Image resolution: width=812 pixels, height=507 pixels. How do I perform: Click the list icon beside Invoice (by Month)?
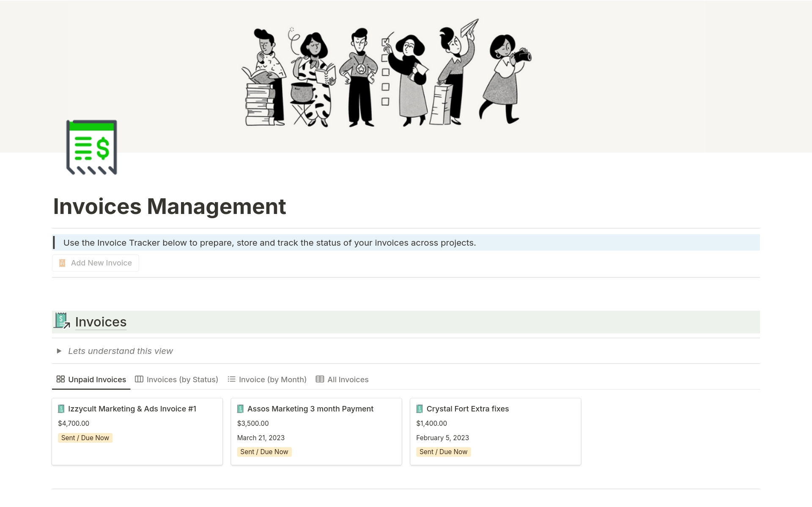[231, 379]
